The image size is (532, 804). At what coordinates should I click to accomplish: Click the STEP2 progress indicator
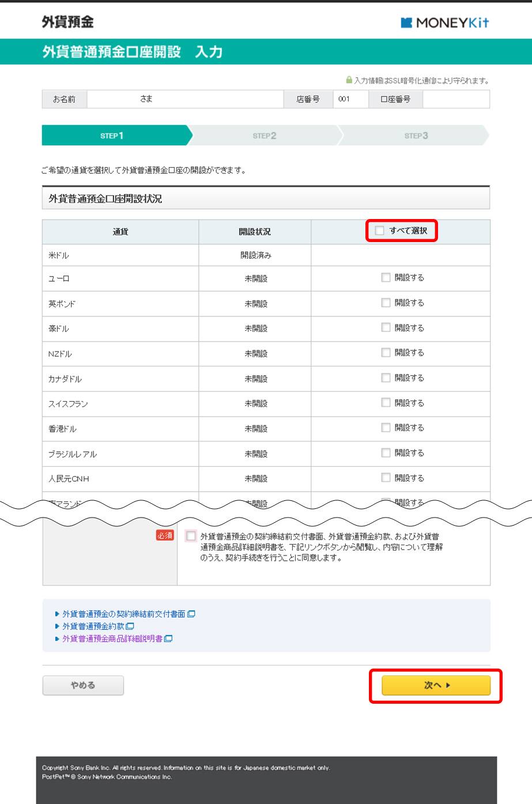(x=265, y=136)
